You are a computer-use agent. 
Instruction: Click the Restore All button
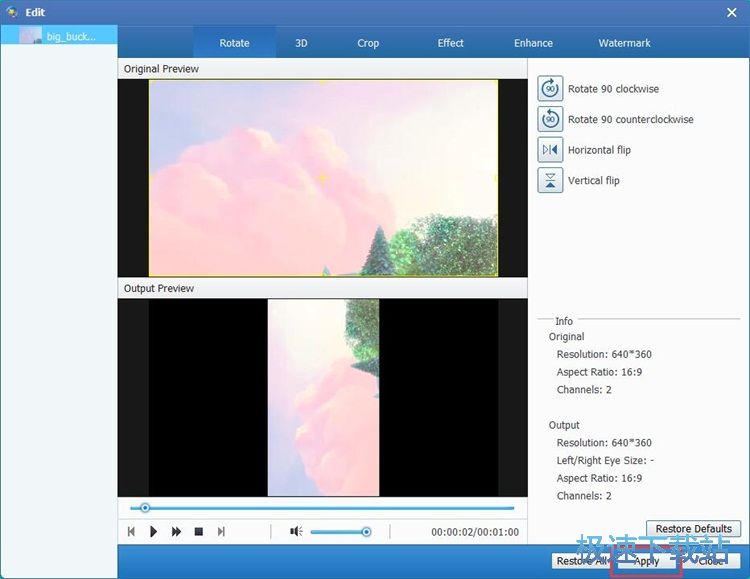[x=581, y=561]
